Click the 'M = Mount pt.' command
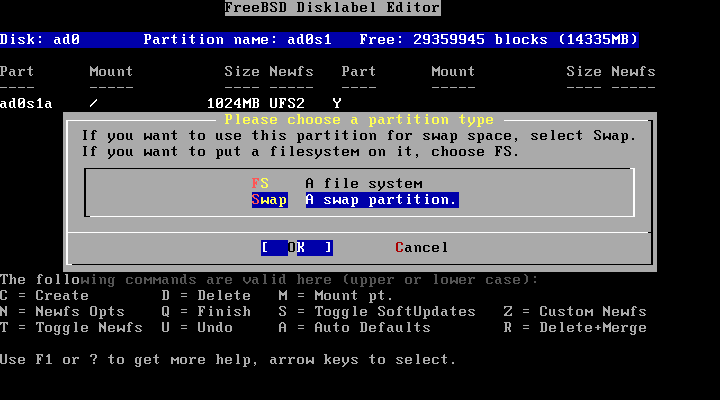The width and height of the screenshot is (720, 400). coord(336,296)
